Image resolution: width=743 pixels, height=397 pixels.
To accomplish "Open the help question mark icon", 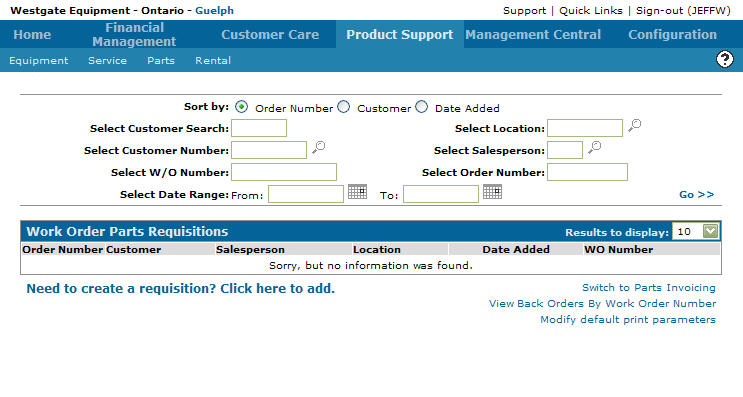I will [725, 60].
